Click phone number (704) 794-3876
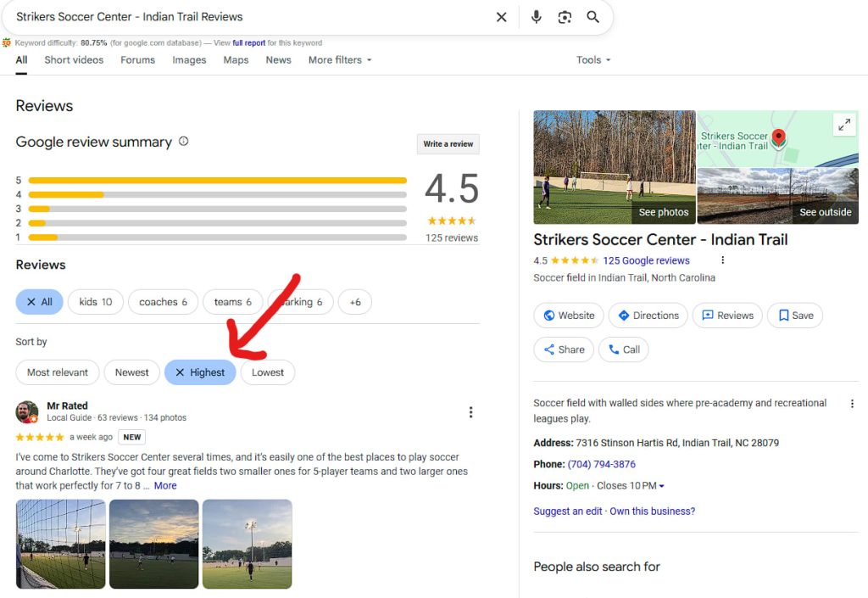This screenshot has height=598, width=868. 601,464
